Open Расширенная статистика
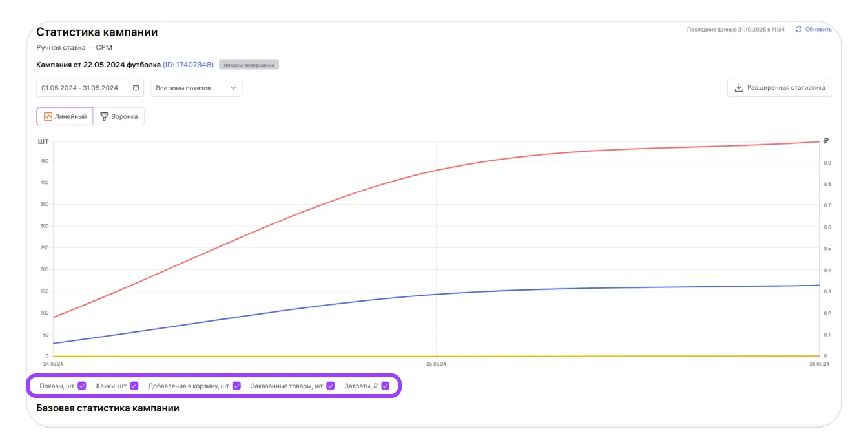 (780, 88)
